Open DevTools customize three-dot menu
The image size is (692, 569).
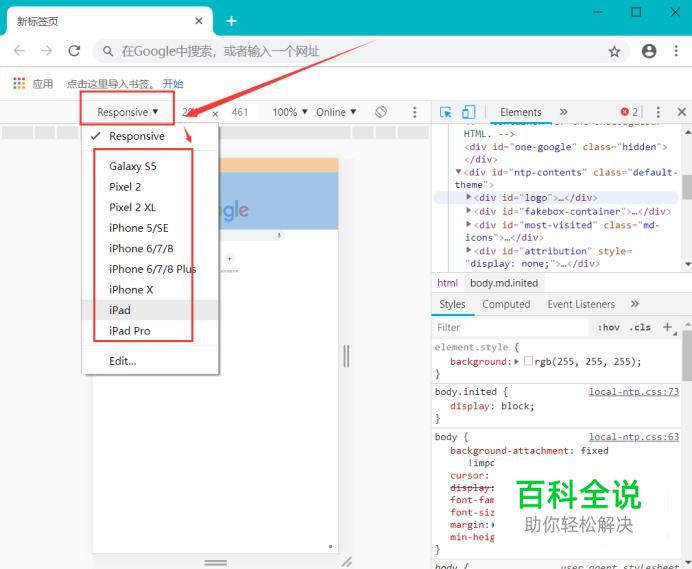[658, 112]
